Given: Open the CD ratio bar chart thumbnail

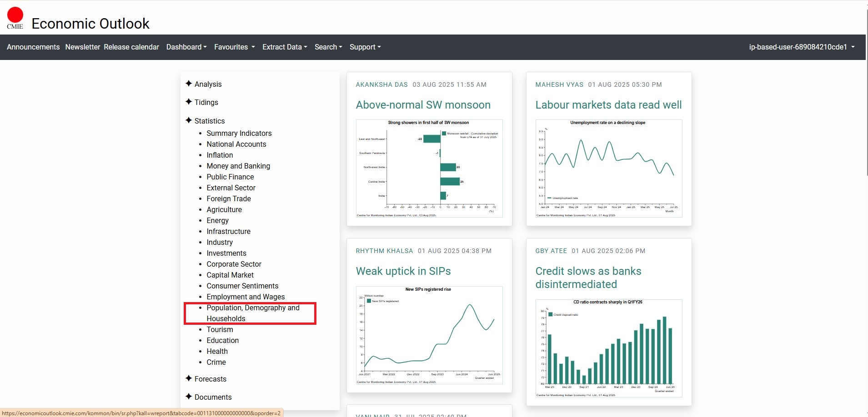Looking at the screenshot, I should click(x=609, y=348).
